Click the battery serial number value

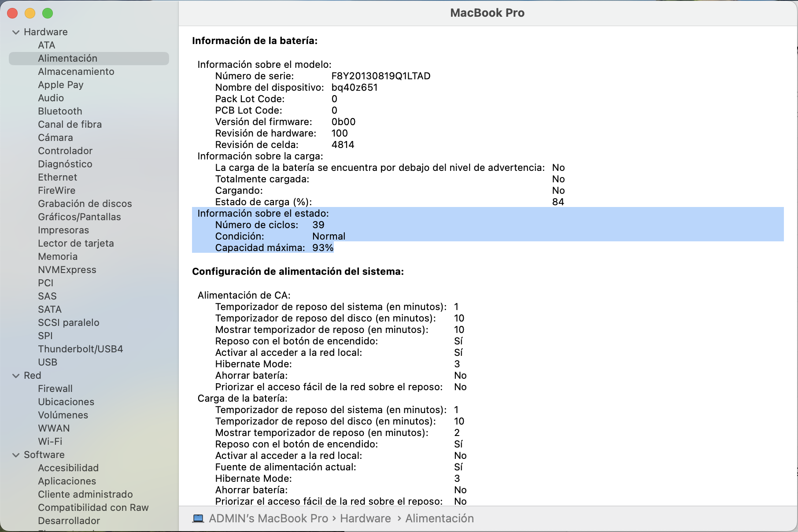coord(381,76)
